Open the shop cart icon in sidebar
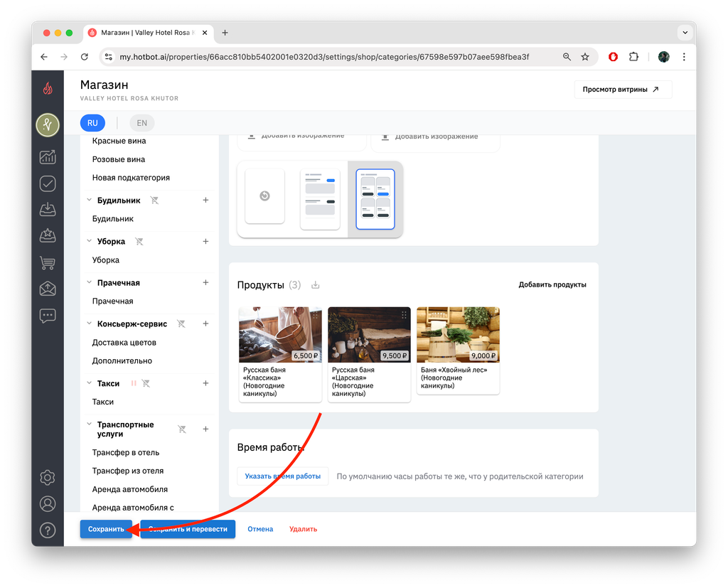Viewport: 728px width, 588px height. pos(48,263)
